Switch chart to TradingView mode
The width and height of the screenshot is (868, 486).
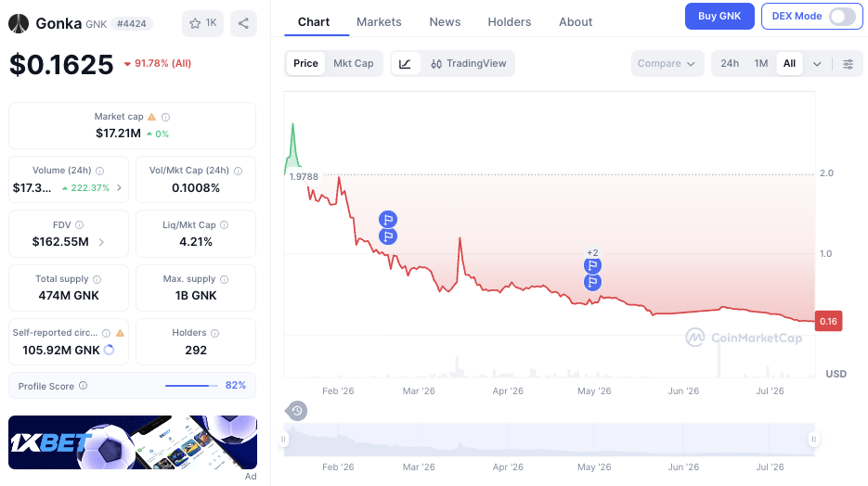click(468, 64)
